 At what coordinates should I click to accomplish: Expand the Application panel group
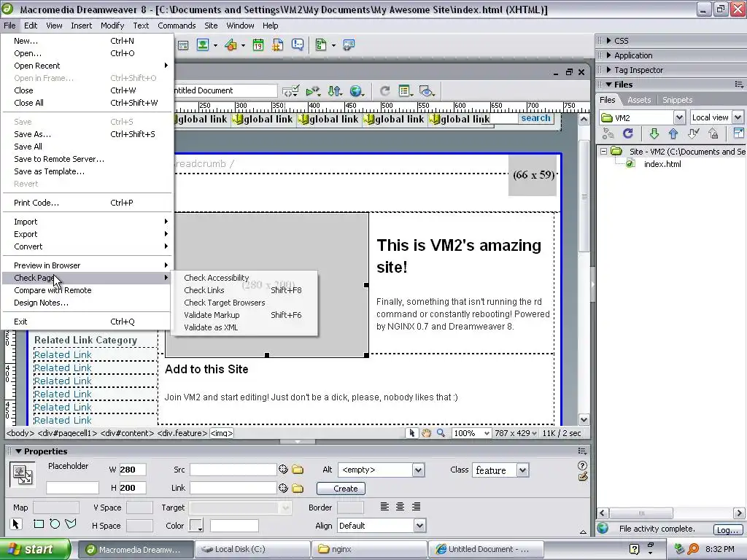(x=609, y=55)
